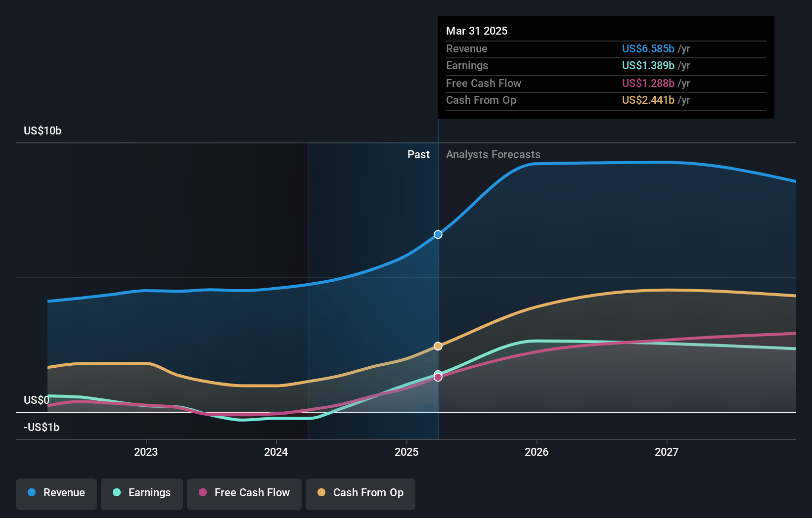
Task: Click the 2025 x-axis label
Action: tap(406, 452)
